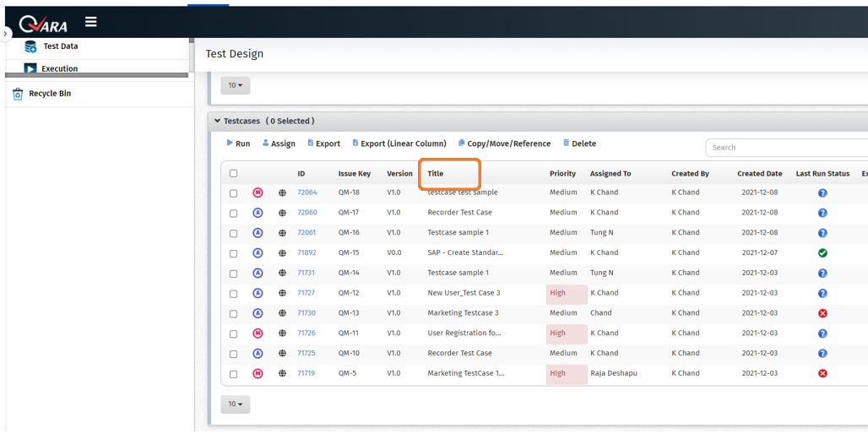Click globe icon in row 71725

[x=282, y=353]
